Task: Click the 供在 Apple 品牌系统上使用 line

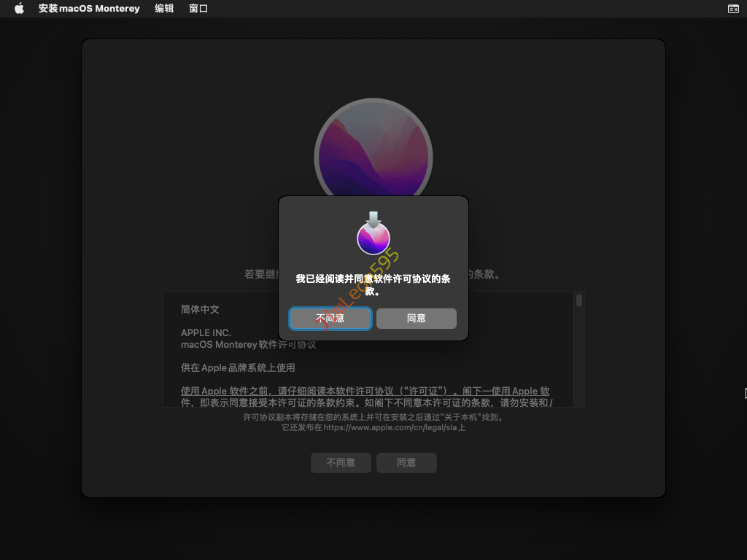Action: click(x=238, y=367)
